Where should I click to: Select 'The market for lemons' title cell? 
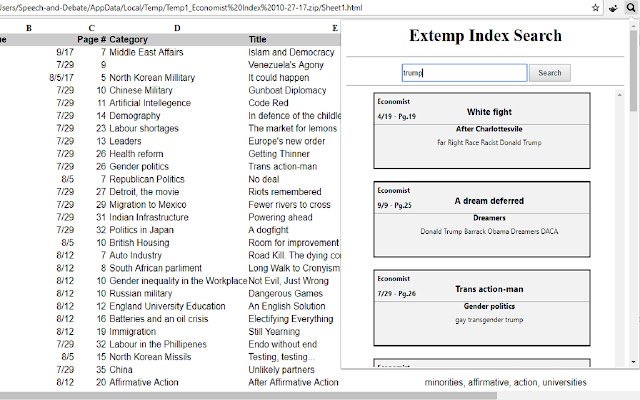[292, 129]
